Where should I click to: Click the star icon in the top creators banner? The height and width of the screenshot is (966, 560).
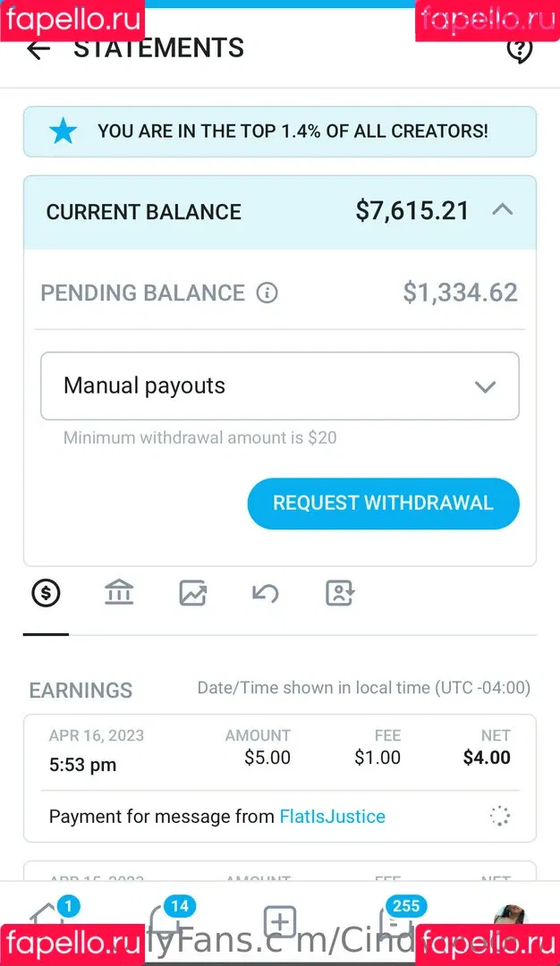63,131
